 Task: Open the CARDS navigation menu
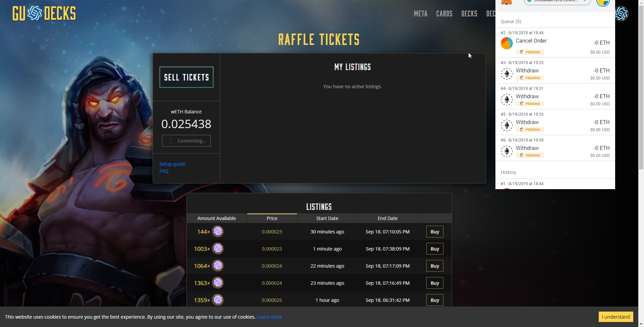pos(444,14)
